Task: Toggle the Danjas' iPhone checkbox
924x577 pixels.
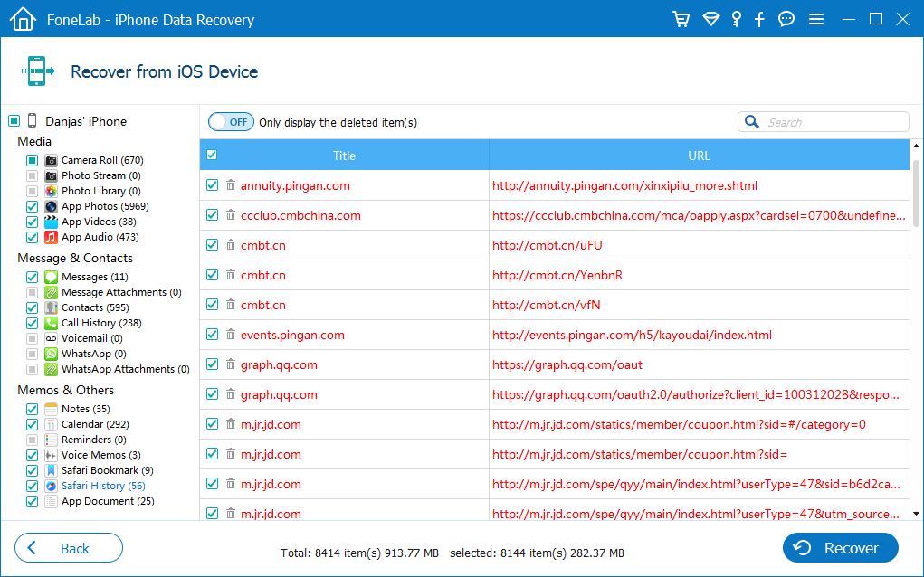Action: tap(14, 120)
